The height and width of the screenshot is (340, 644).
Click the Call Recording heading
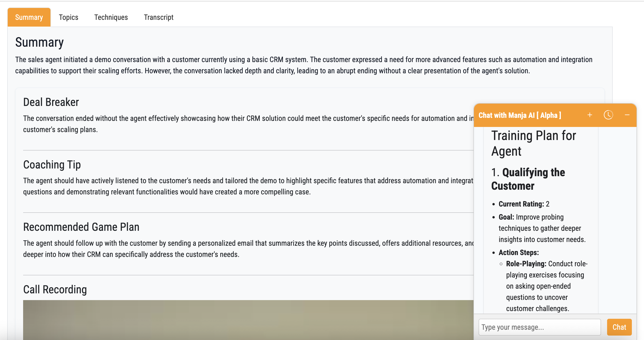tap(55, 290)
